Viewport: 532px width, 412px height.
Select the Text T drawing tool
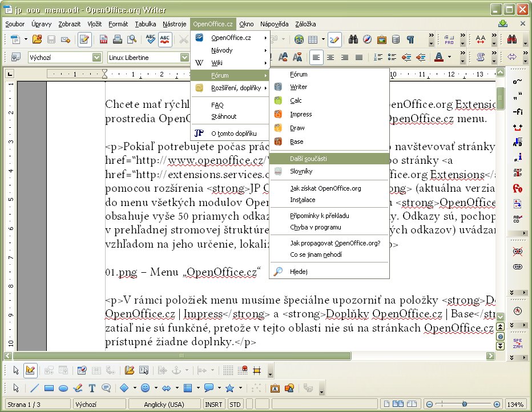(91, 388)
